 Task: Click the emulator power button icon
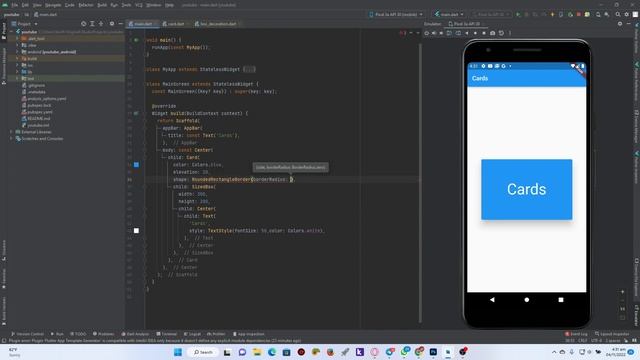[427, 33]
